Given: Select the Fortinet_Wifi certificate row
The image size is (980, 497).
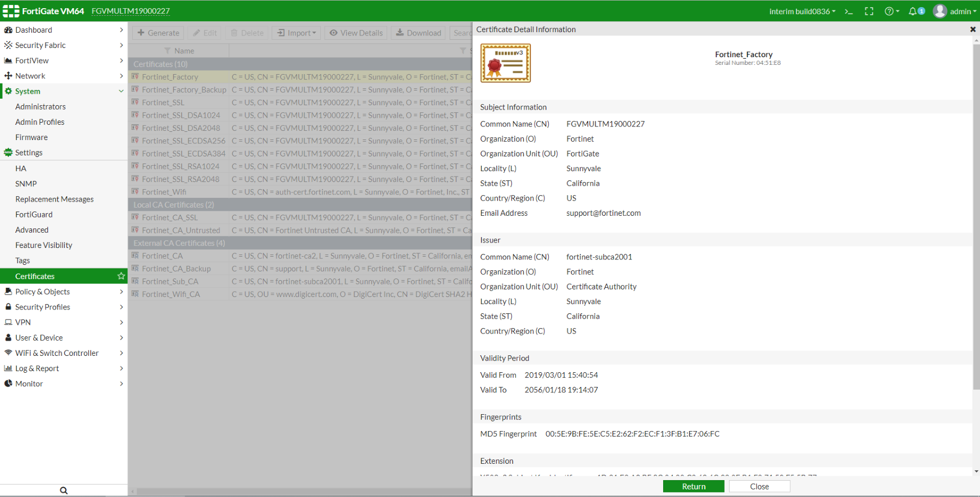Looking at the screenshot, I should pyautogui.click(x=165, y=191).
